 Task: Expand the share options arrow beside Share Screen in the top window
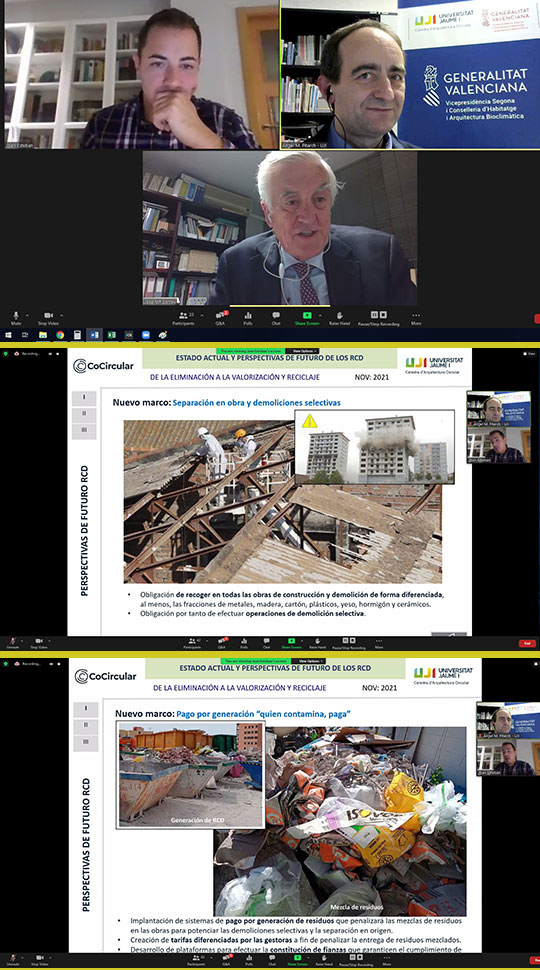point(320,315)
